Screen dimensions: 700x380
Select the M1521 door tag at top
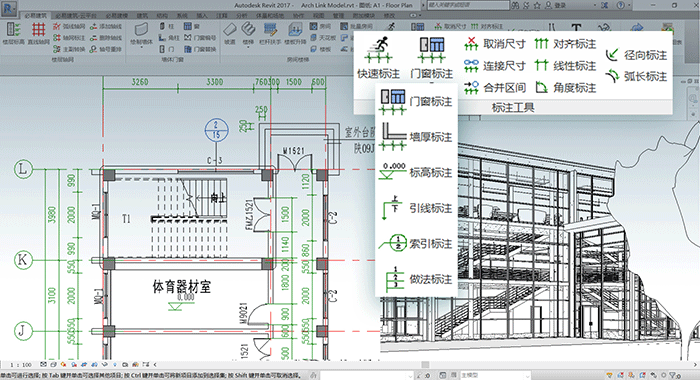[294, 151]
